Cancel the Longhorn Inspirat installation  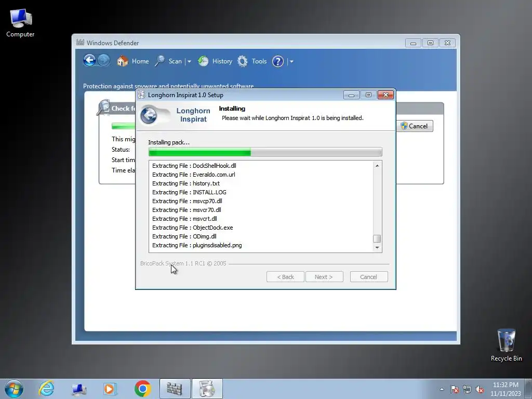[x=369, y=277]
